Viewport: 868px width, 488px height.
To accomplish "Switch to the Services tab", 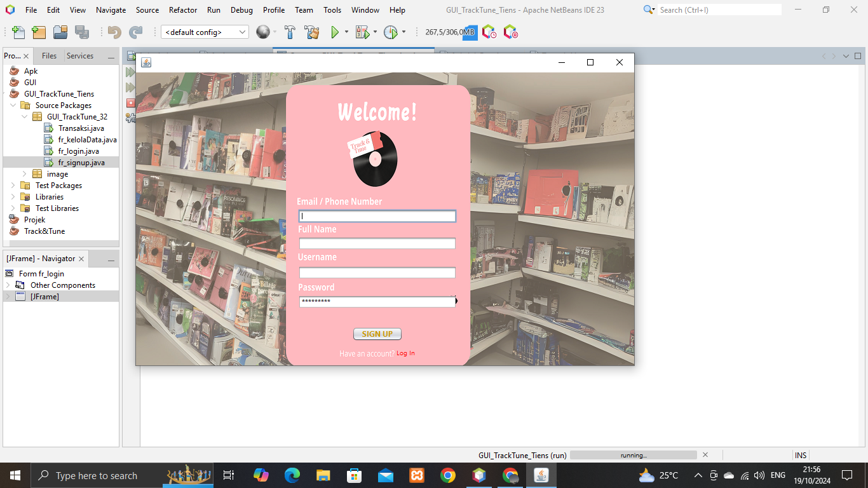I will tap(80, 56).
